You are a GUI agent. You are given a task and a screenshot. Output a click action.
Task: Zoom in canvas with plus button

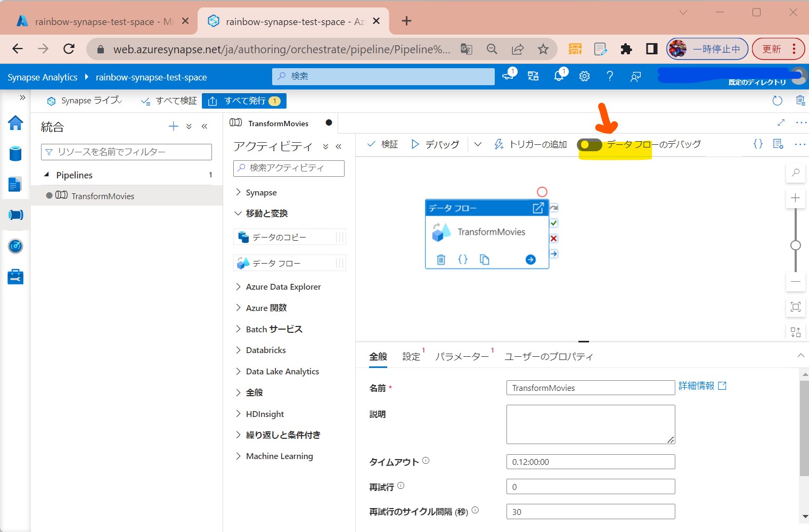[x=796, y=198]
